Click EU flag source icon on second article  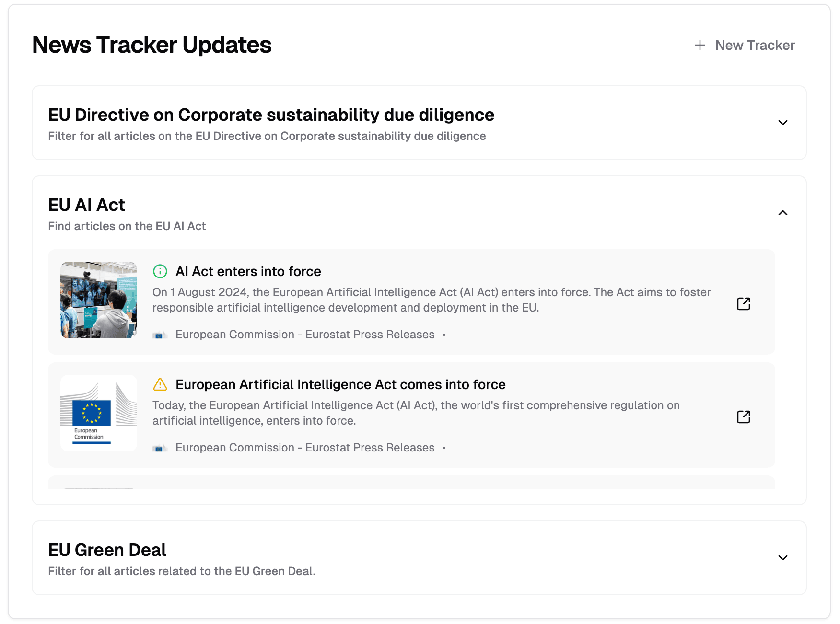coord(159,448)
